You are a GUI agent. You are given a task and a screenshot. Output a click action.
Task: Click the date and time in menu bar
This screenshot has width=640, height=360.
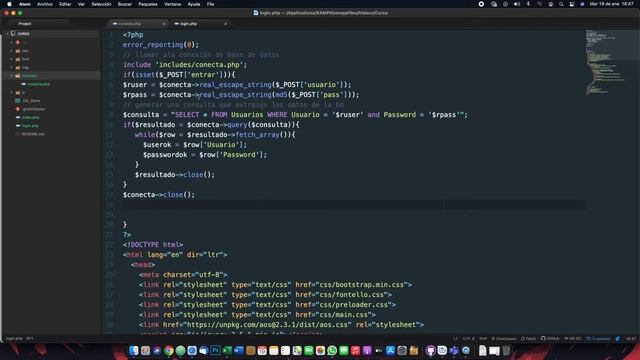[611, 4]
